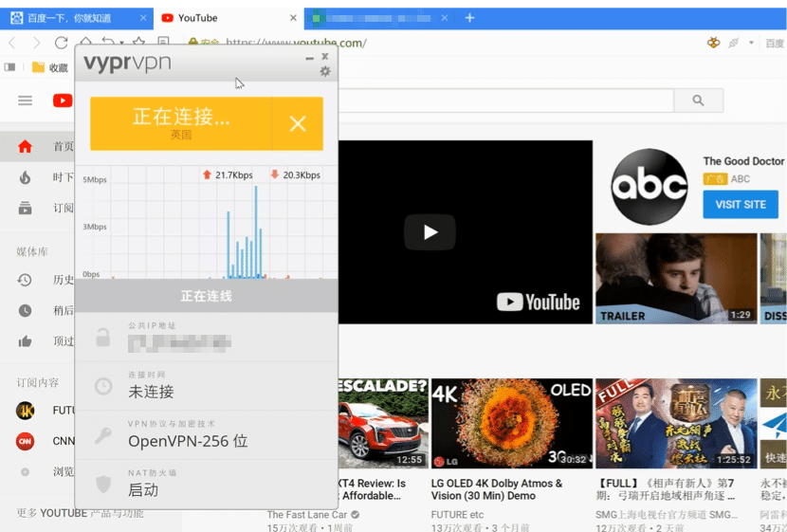Go back in browser history
Screen dimensions: 787x532
click(12, 43)
